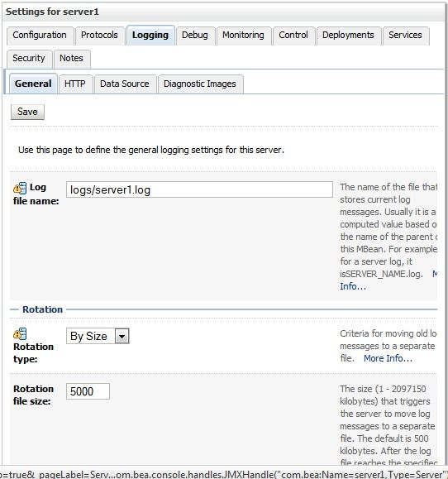Open the Configuration tab

[40, 36]
